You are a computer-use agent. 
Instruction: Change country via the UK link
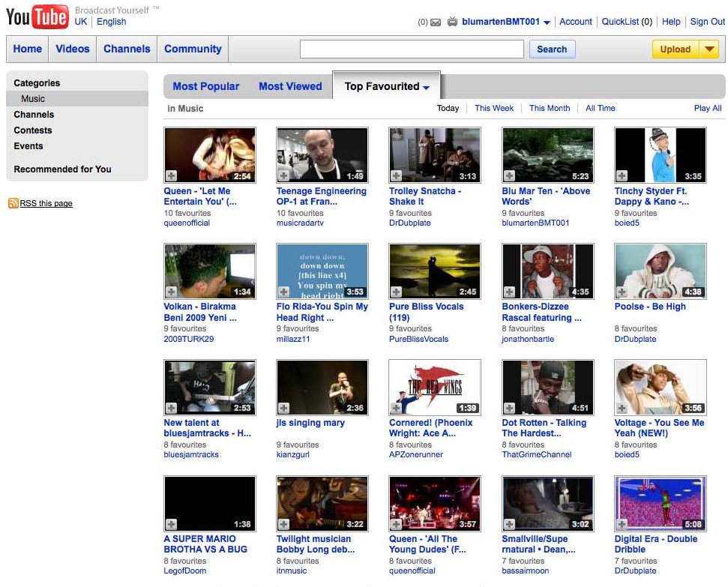point(81,22)
